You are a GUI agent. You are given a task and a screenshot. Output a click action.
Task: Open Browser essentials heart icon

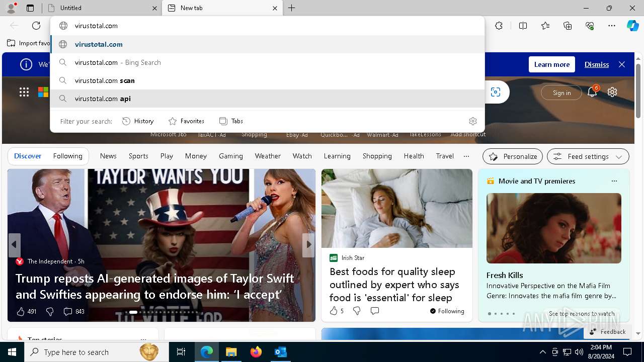(590, 26)
